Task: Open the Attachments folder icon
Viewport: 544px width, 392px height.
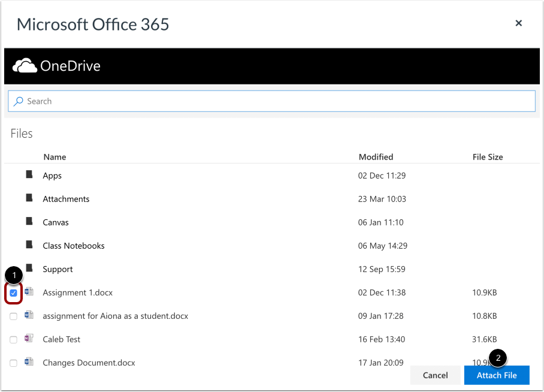Action: (x=29, y=199)
